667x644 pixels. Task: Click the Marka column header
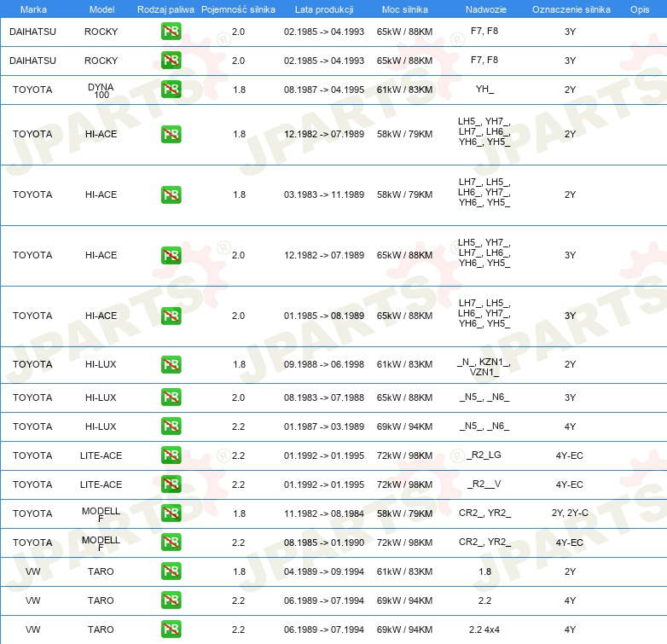click(x=33, y=9)
